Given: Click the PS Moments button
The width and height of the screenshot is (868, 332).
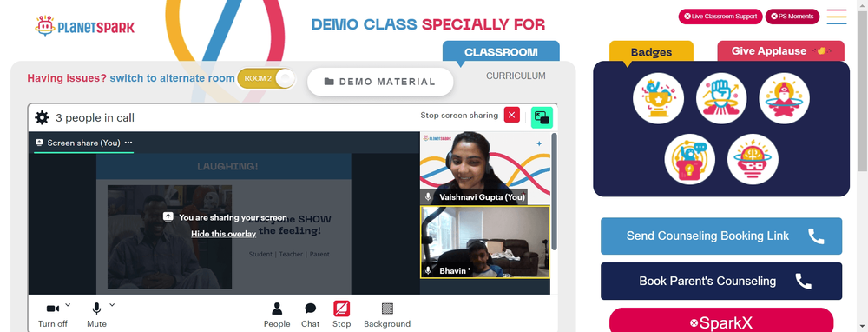Looking at the screenshot, I should point(792,17).
